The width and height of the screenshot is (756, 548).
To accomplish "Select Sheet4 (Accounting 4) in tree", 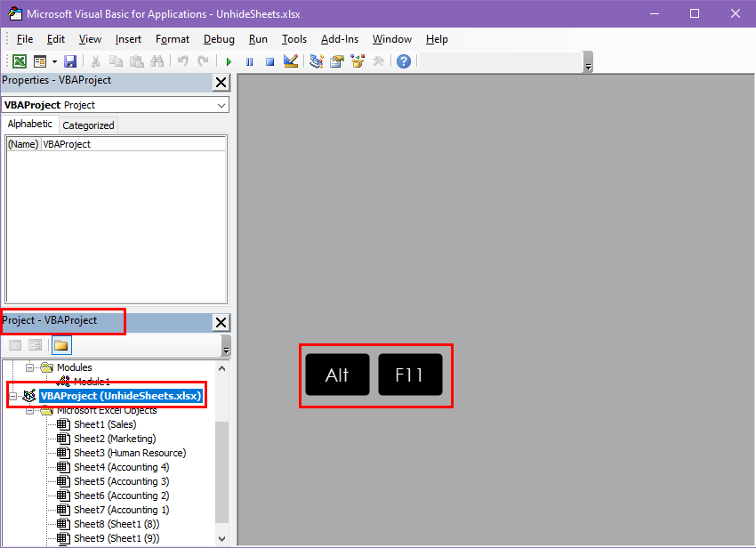I will (122, 467).
